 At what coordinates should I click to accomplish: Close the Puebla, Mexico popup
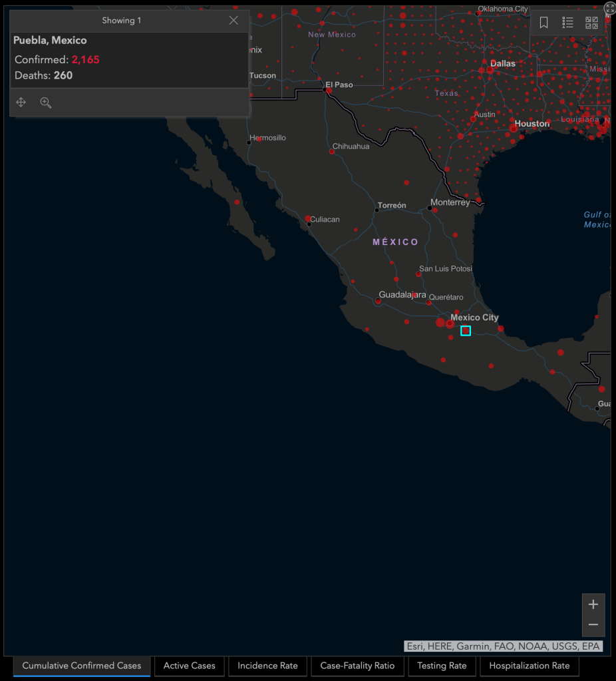pyautogui.click(x=233, y=21)
